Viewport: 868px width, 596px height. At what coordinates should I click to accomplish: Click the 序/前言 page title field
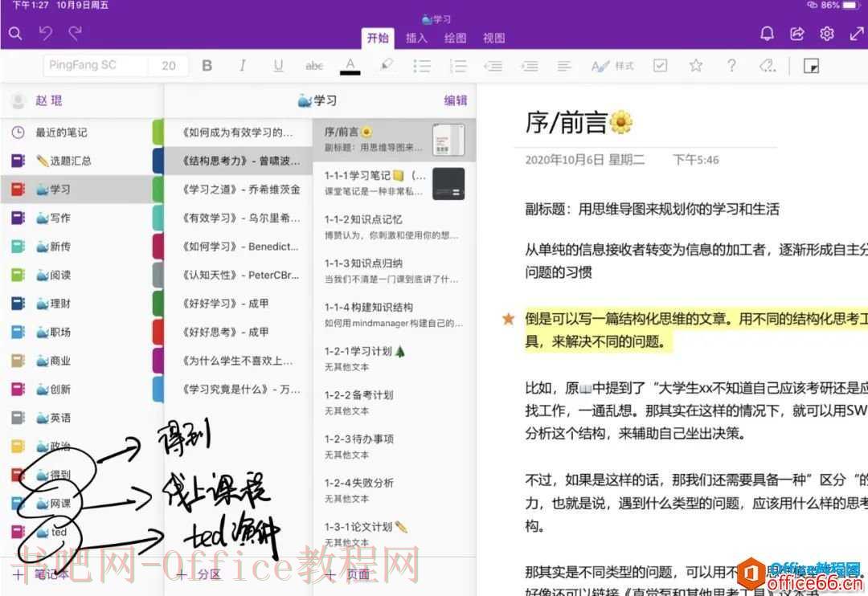pos(579,122)
